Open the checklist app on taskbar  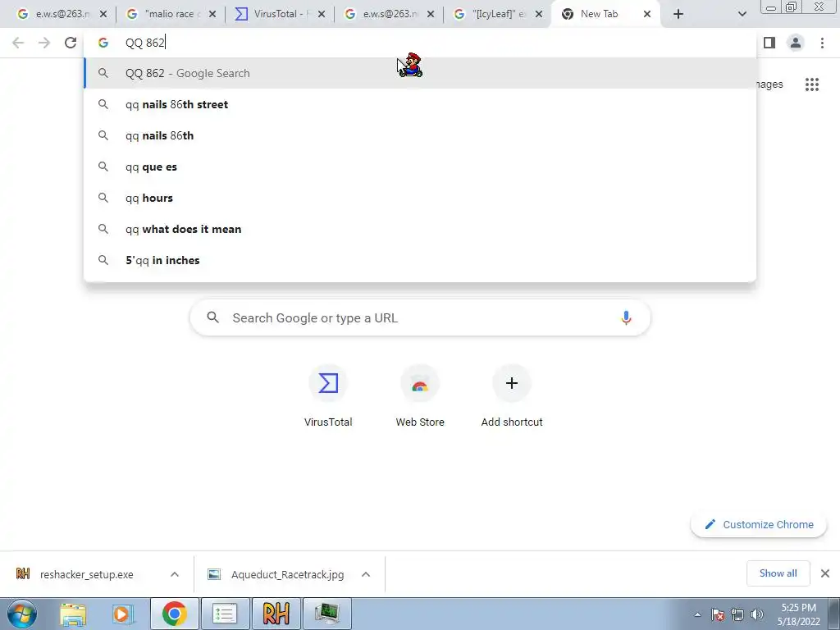225,614
